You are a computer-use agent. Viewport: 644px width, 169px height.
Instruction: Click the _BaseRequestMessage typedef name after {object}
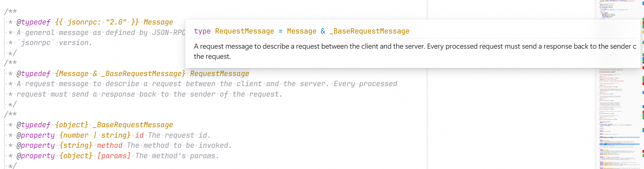point(133,125)
